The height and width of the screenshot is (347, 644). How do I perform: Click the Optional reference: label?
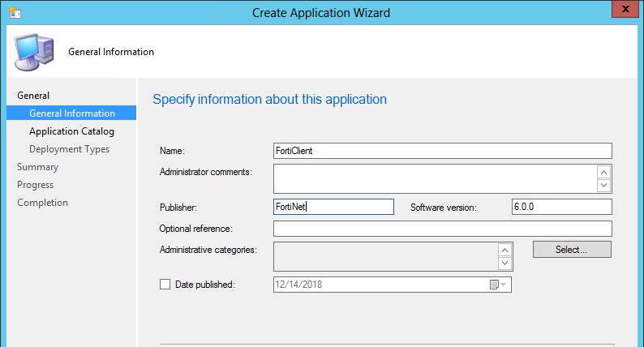pos(196,229)
